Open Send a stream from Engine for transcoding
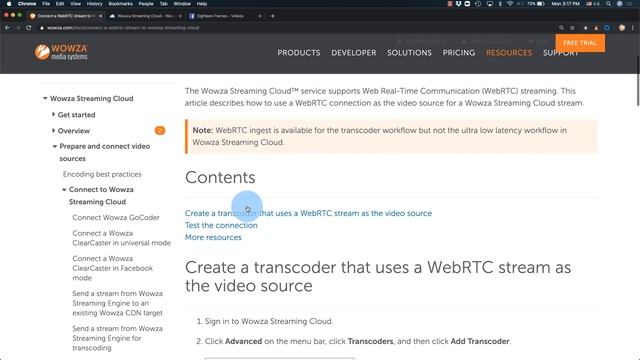The width and height of the screenshot is (640, 360). pyautogui.click(x=118, y=338)
